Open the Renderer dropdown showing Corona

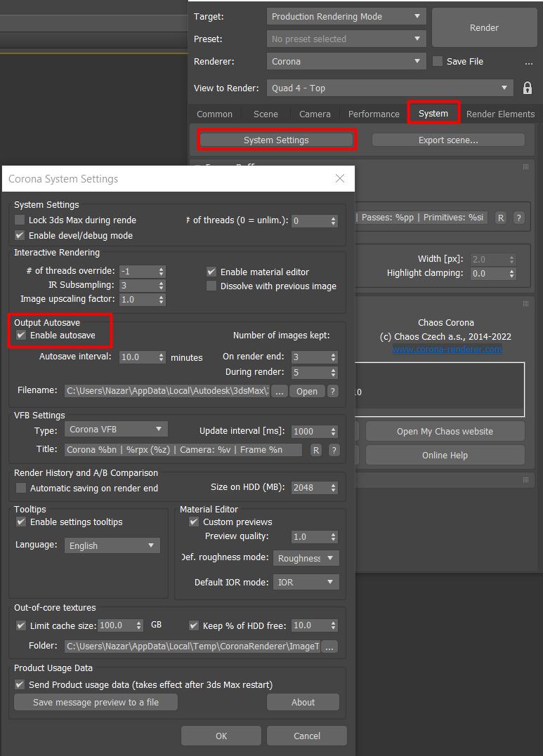pyautogui.click(x=346, y=62)
